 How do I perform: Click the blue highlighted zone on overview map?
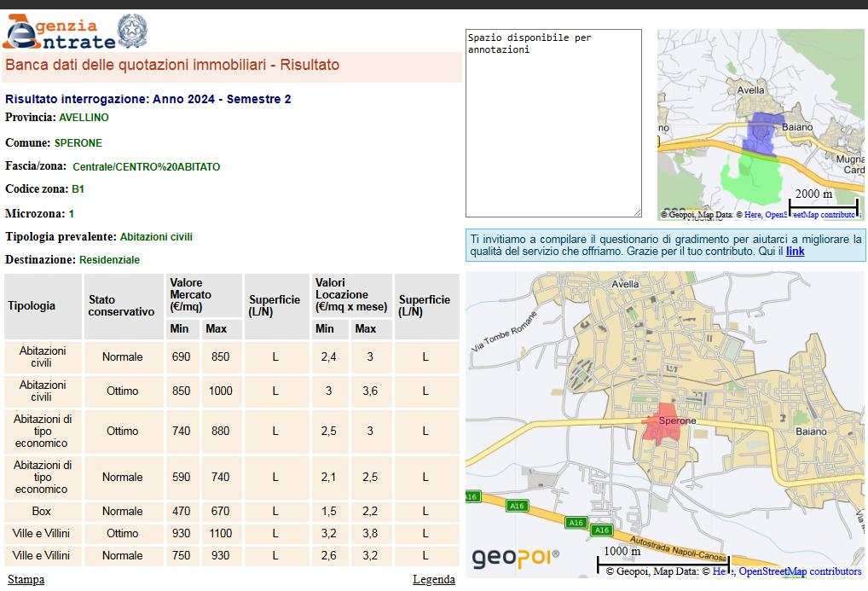[x=761, y=133]
